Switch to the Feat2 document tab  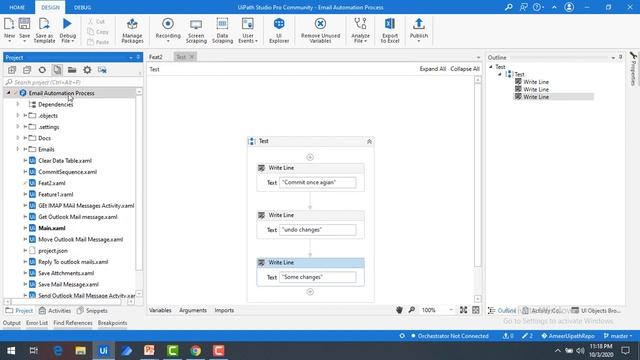156,57
